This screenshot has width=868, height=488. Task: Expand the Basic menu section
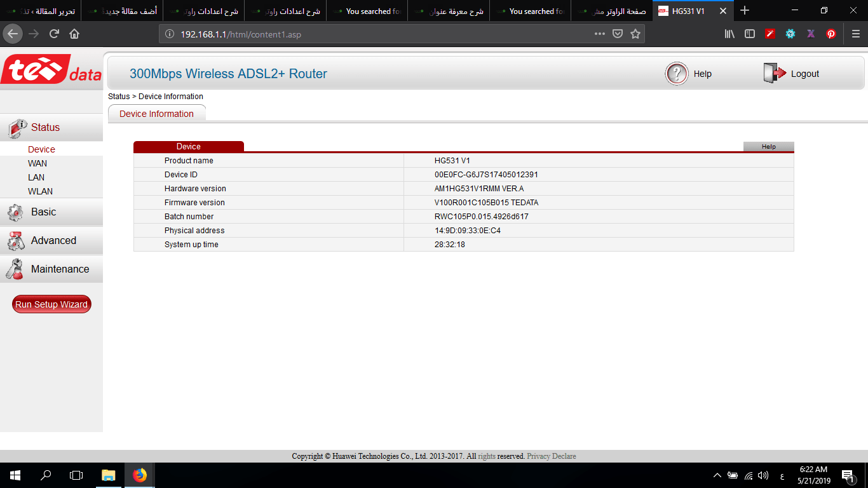click(51, 212)
